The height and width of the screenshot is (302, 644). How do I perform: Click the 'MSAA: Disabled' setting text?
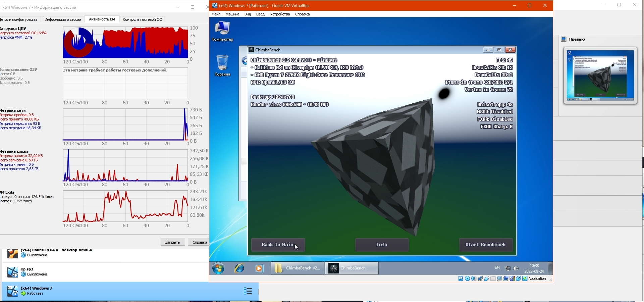(x=495, y=112)
